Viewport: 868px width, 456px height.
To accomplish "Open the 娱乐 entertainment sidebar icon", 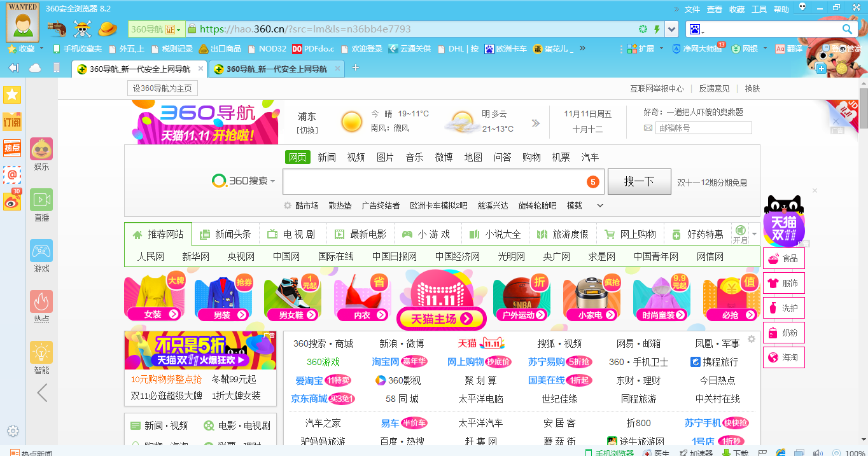I will [x=41, y=149].
